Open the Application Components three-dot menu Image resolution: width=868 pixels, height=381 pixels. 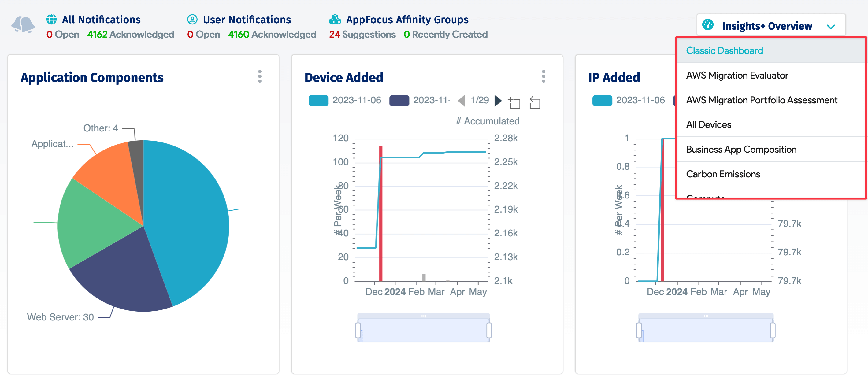coord(259,76)
